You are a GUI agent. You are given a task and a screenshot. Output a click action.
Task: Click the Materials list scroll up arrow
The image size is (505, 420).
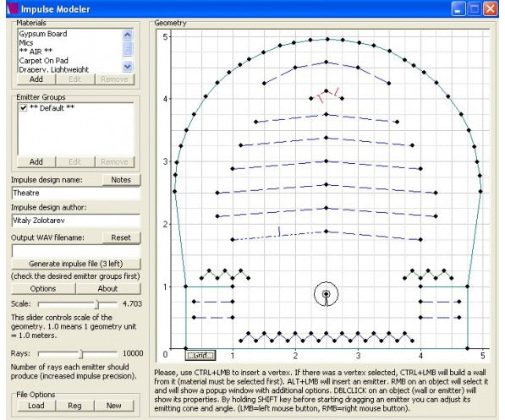coord(128,35)
